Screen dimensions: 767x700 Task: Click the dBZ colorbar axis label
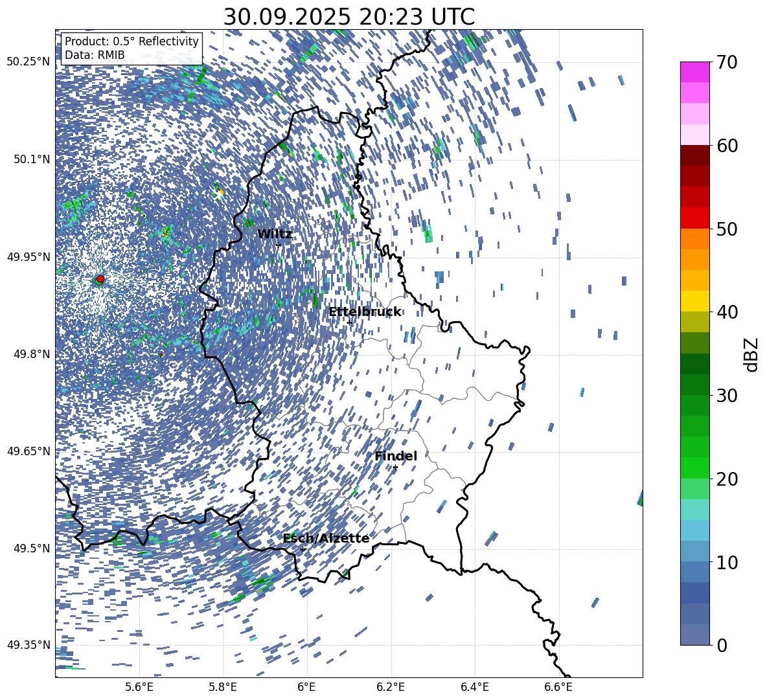pyautogui.click(x=752, y=354)
